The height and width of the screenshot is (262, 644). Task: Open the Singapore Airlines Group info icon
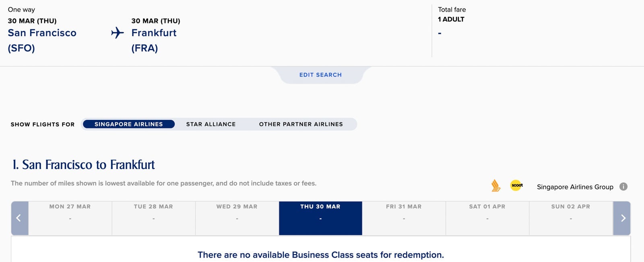[623, 187]
